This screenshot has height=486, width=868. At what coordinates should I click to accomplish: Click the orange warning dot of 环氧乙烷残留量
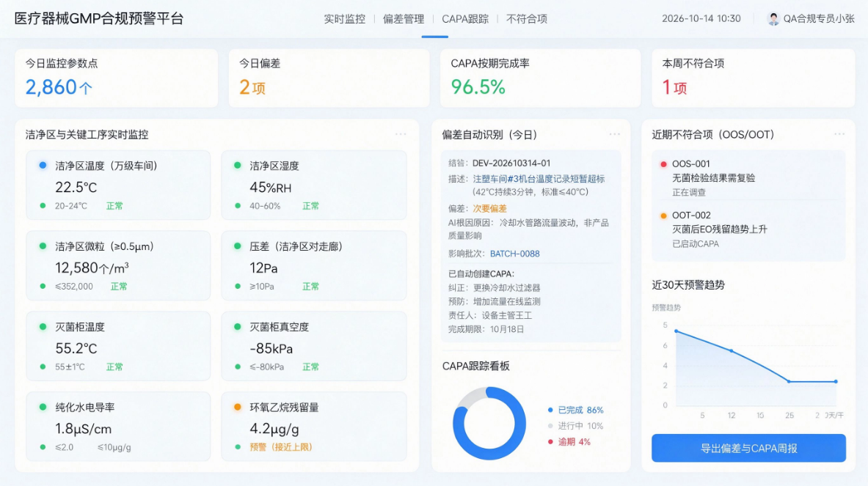pos(238,407)
